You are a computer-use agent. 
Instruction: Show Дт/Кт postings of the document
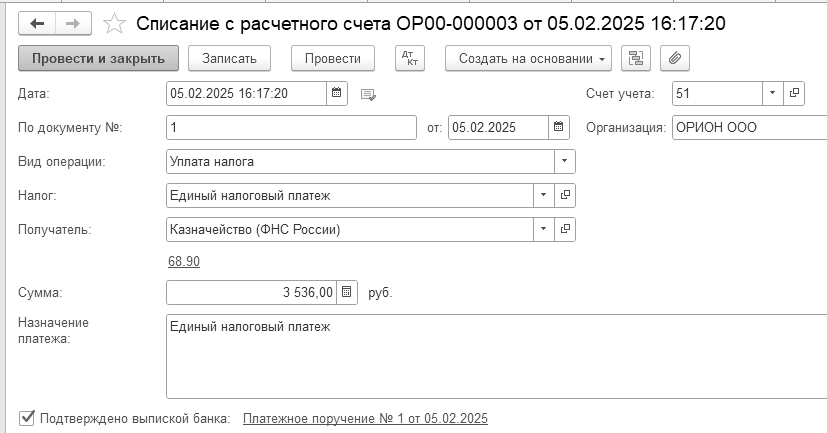pyautogui.click(x=410, y=59)
